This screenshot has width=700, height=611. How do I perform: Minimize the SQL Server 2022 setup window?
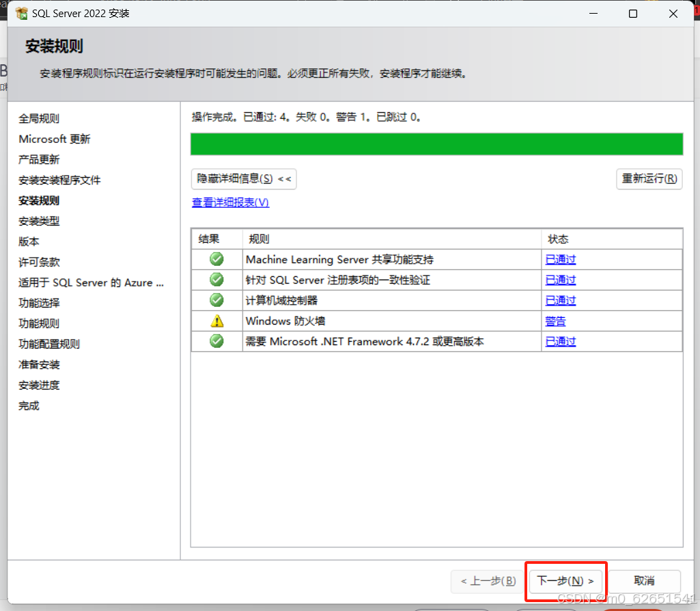point(593,14)
